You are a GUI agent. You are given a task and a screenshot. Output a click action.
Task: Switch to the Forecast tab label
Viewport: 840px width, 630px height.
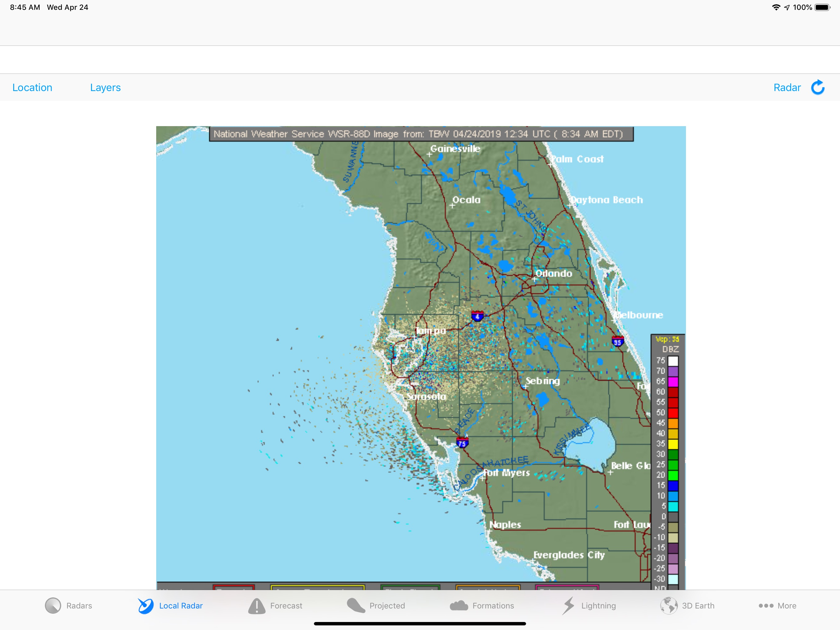286,606
